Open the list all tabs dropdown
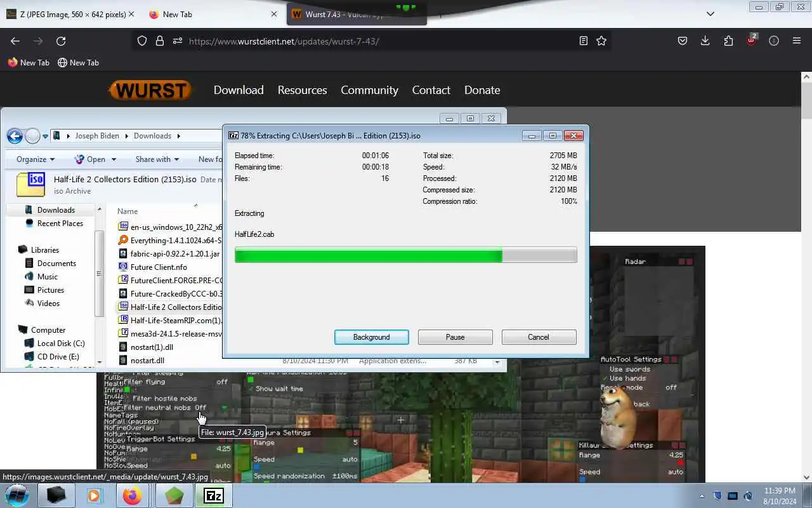 tap(710, 14)
